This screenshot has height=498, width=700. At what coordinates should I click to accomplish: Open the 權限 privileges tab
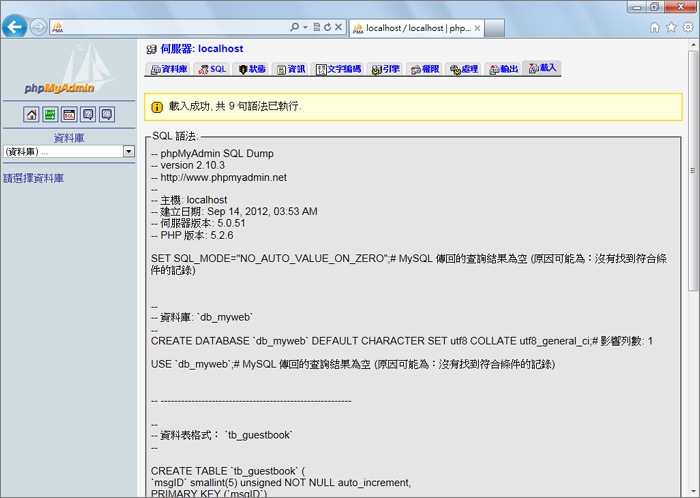click(425, 69)
